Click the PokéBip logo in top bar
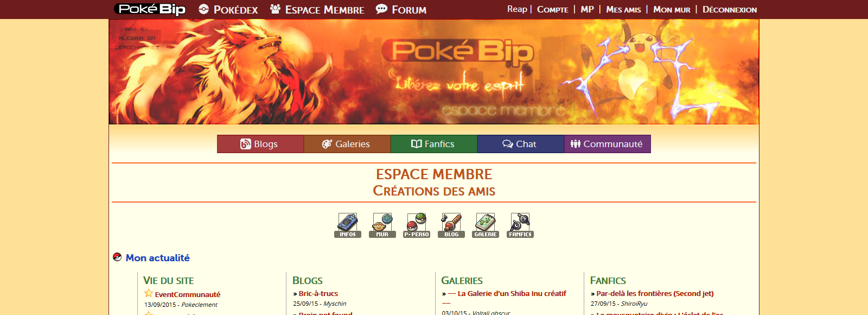 pos(150,9)
